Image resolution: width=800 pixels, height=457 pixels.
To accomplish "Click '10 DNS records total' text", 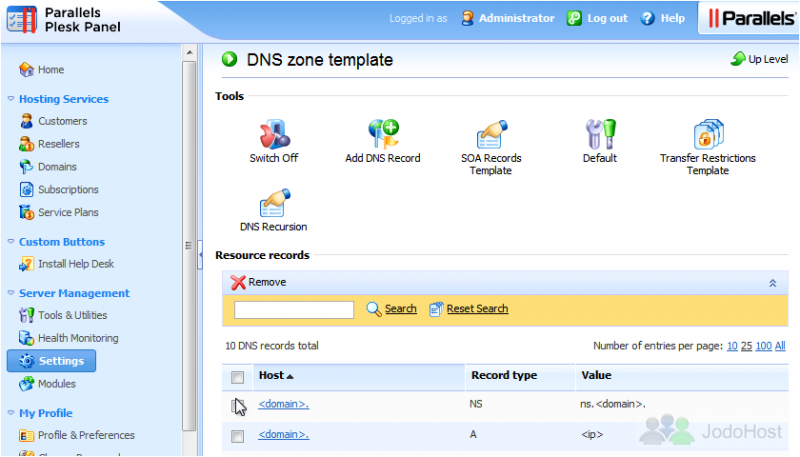I will pos(272,346).
